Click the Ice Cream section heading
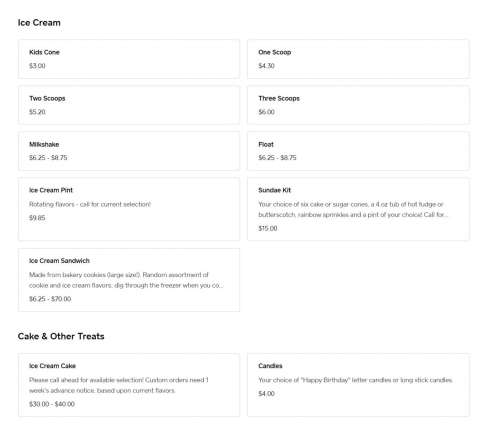 coord(39,23)
